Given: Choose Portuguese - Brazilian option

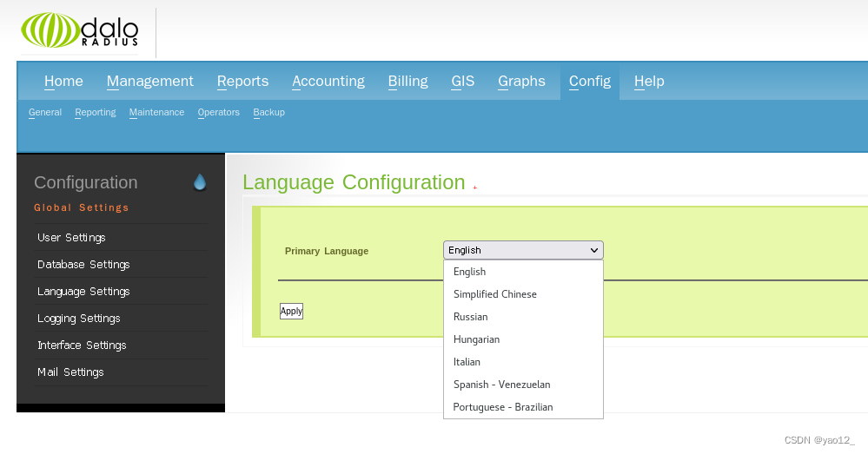Looking at the screenshot, I should point(523,407).
